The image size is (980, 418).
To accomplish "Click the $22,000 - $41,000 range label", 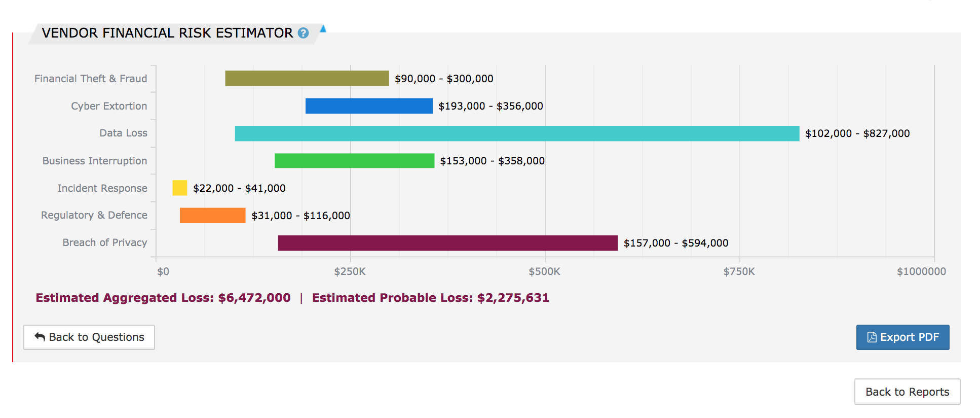I will point(239,188).
